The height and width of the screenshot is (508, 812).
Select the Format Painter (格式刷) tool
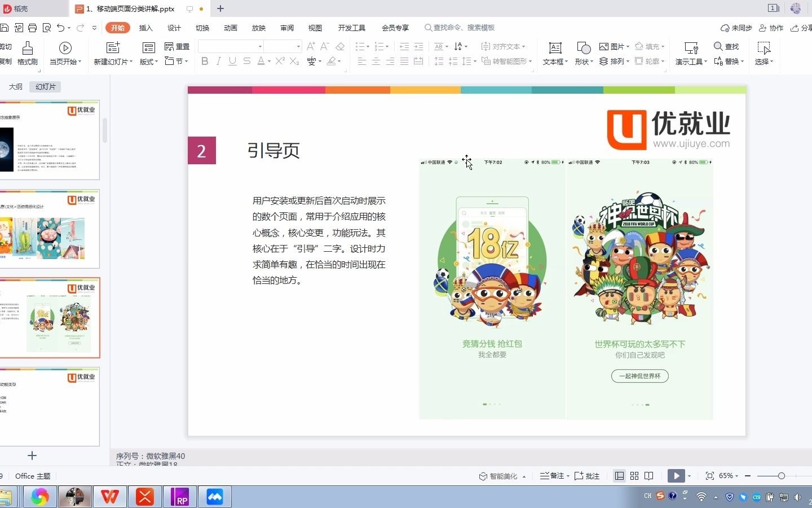click(x=27, y=54)
